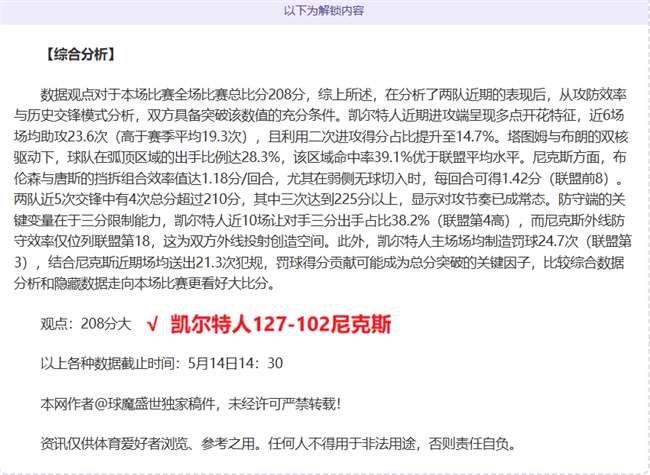Viewport: 650px width, 475px height.
Task: Click the red checkmark before 凯尔特人
Action: (x=153, y=324)
